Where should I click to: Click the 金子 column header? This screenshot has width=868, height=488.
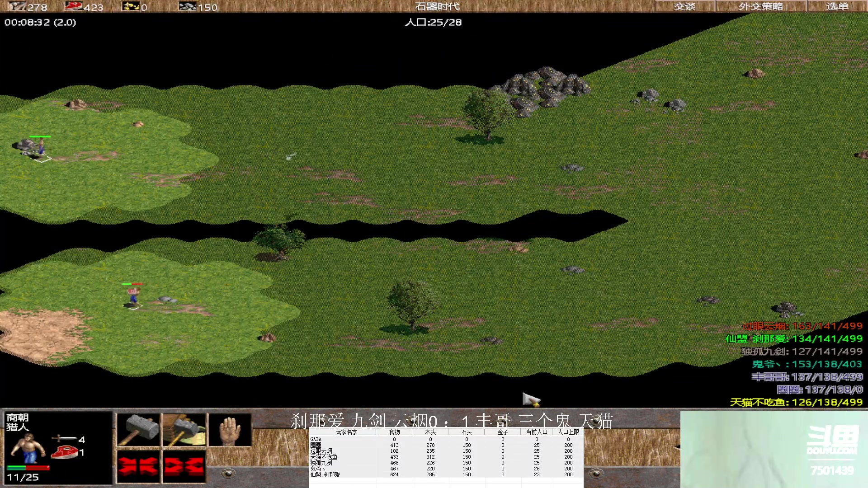[x=503, y=432]
